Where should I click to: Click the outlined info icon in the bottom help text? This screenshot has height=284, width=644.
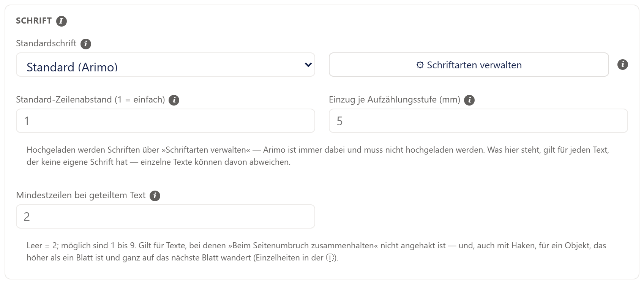(x=330, y=258)
